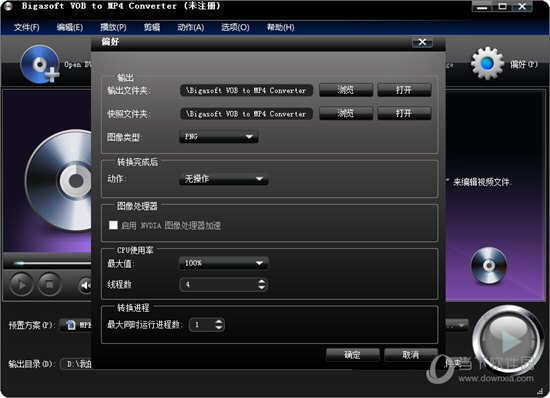Click 打开 for the snapshot folder
550x398 pixels.
pos(404,114)
